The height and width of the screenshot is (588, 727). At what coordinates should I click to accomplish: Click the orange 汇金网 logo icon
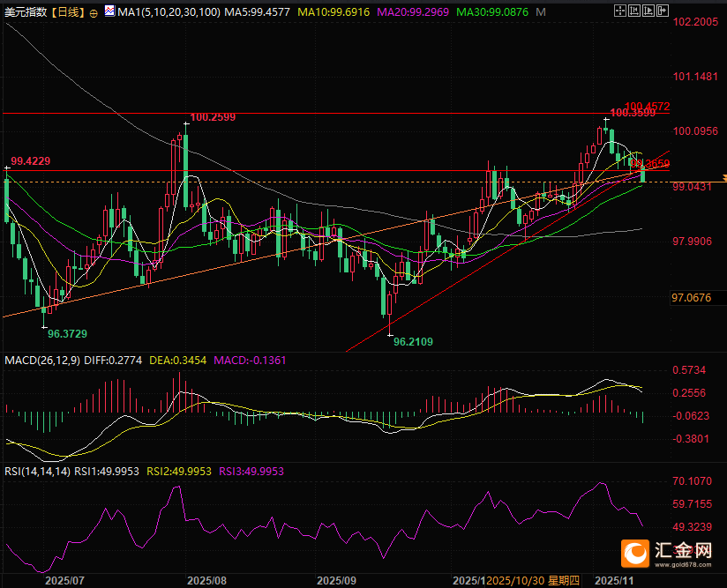(635, 553)
